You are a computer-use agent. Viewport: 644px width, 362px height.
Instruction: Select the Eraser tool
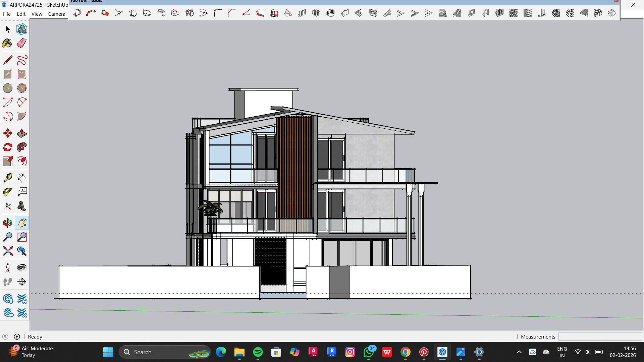tap(21, 43)
